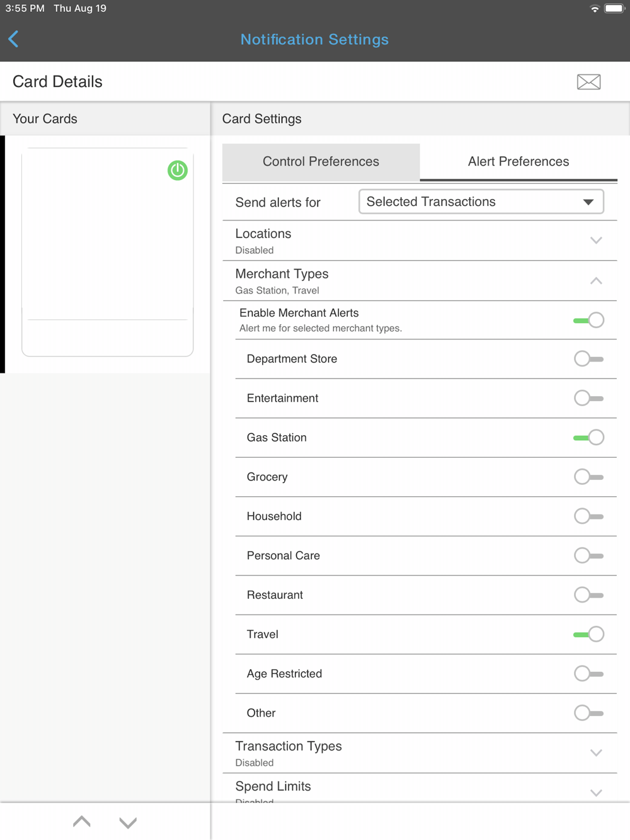Turn off Gas Station alerts

coord(588,438)
